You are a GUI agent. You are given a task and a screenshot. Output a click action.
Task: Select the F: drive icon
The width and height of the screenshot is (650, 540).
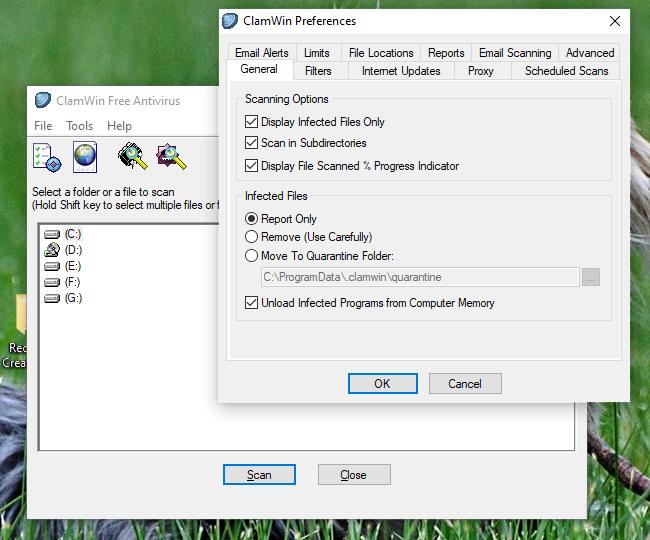coord(52,283)
